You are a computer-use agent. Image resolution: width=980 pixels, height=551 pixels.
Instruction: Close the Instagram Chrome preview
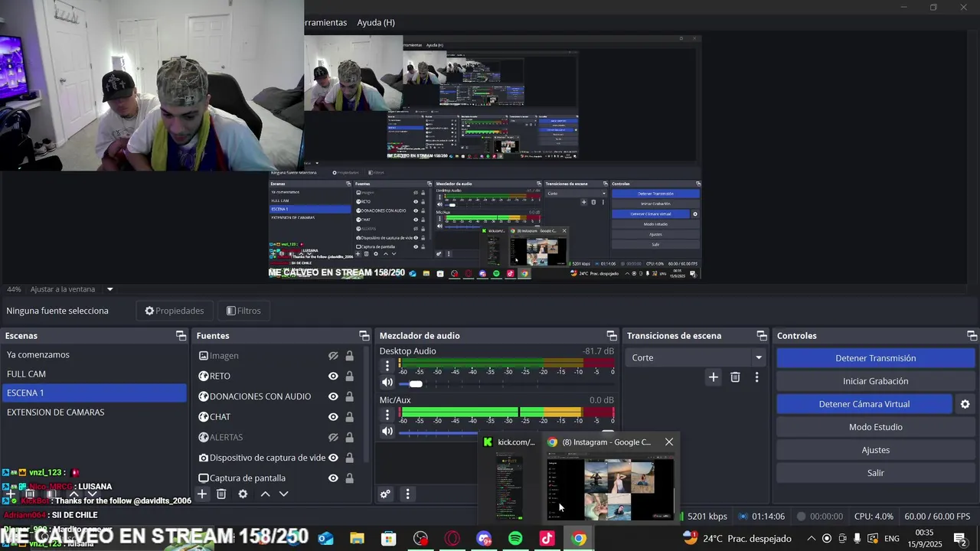[669, 442]
